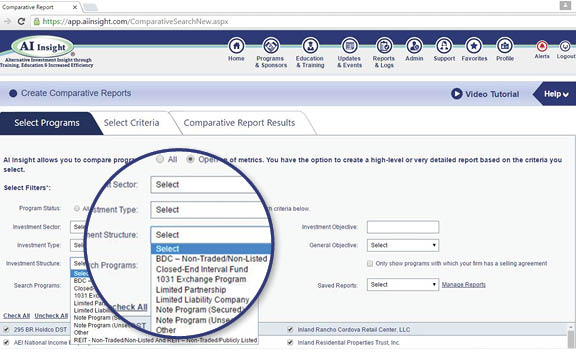Click the browser user profile icon
This screenshot has width=576, height=360.
click(x=565, y=6)
